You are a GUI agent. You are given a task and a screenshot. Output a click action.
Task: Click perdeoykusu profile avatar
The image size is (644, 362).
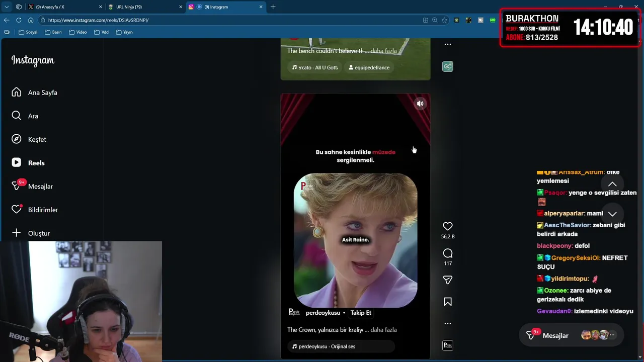coord(294,312)
